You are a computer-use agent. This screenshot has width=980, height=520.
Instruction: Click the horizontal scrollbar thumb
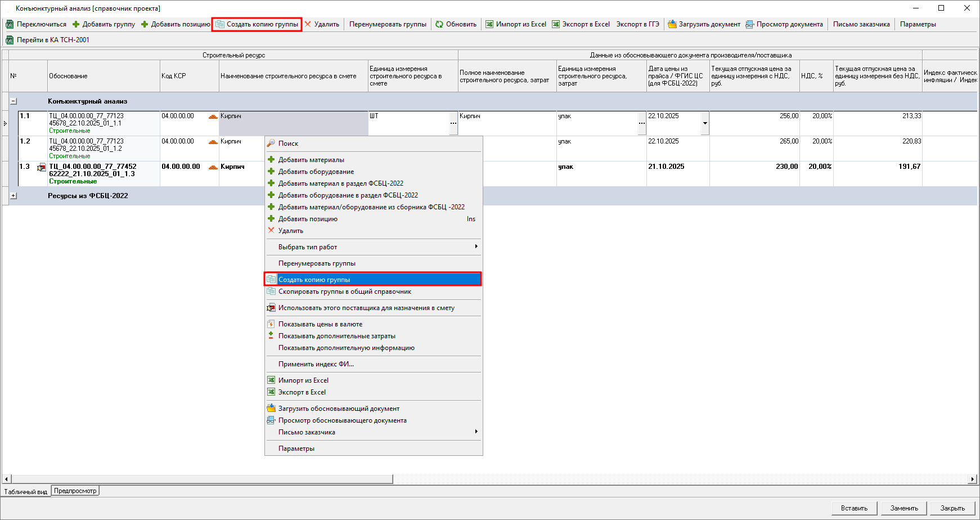pos(201,479)
